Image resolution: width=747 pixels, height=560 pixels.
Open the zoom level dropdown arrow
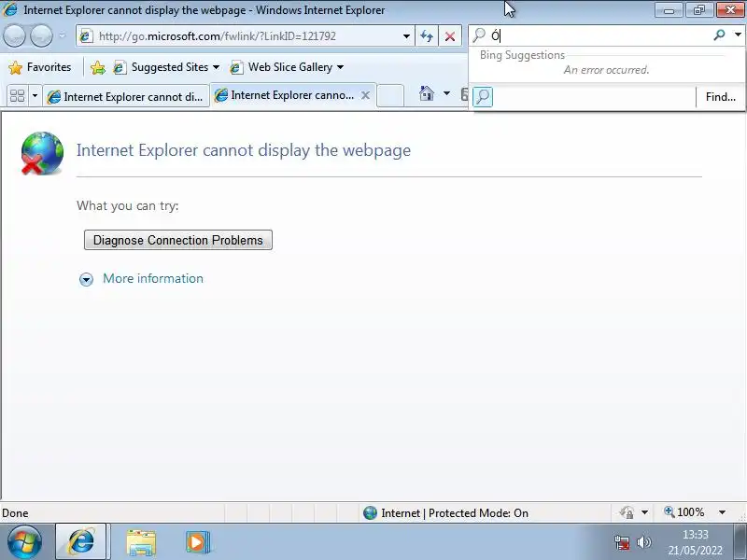[722, 512]
